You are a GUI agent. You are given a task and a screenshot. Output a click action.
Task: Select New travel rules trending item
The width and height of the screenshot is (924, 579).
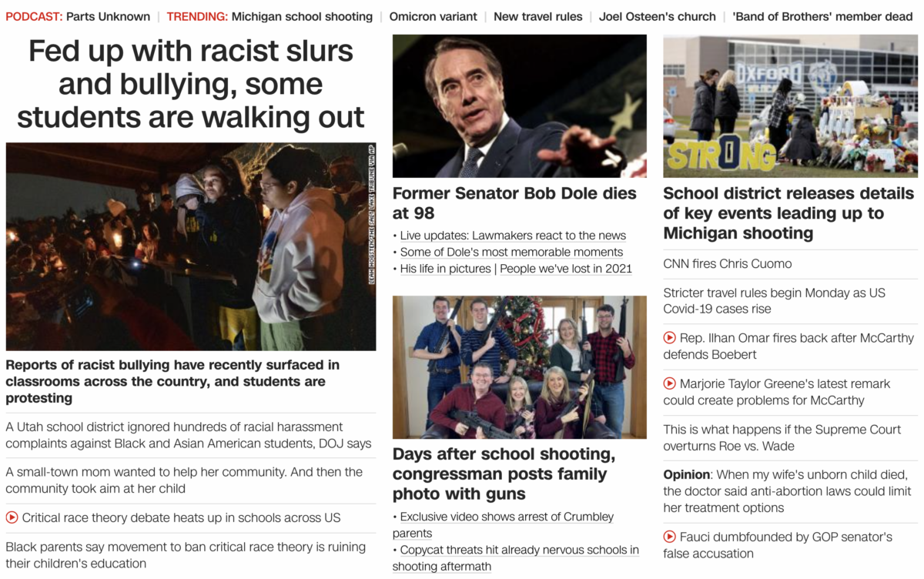[x=537, y=16]
